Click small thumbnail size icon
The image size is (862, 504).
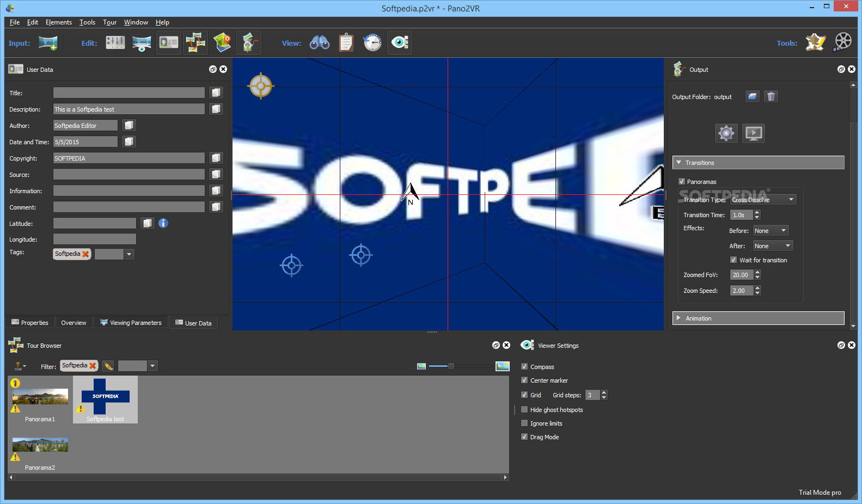click(x=421, y=366)
